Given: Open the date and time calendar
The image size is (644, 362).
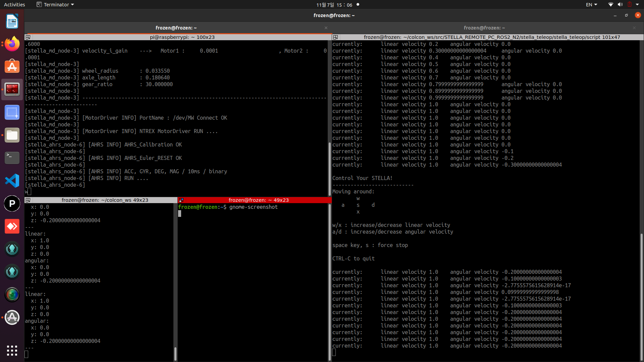Looking at the screenshot, I should (x=334, y=5).
